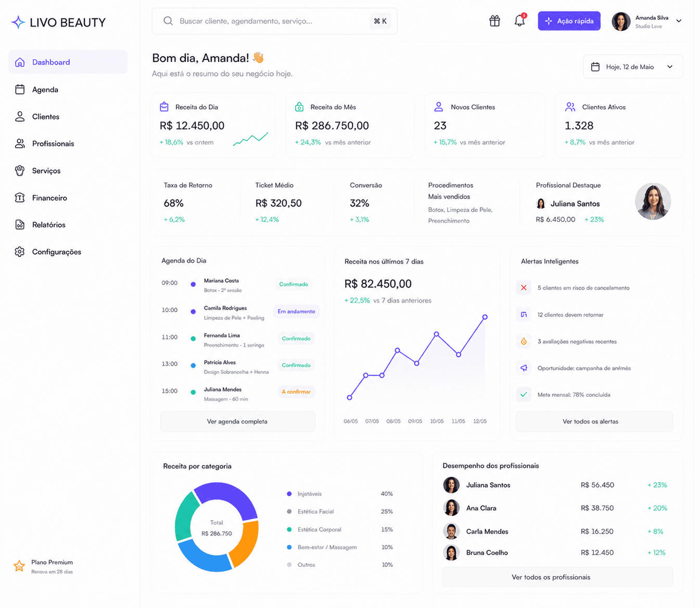
Task: Click Ver todos os profissionais button
Action: click(x=557, y=577)
